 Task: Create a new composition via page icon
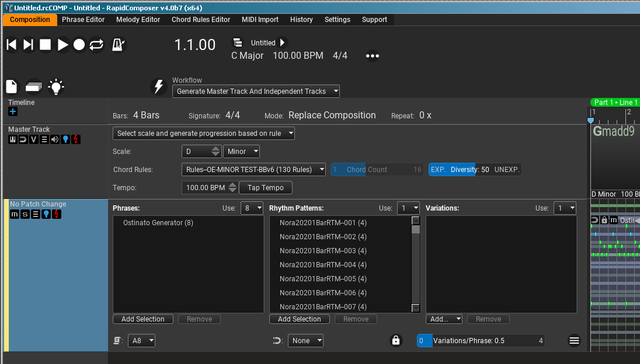click(x=12, y=87)
